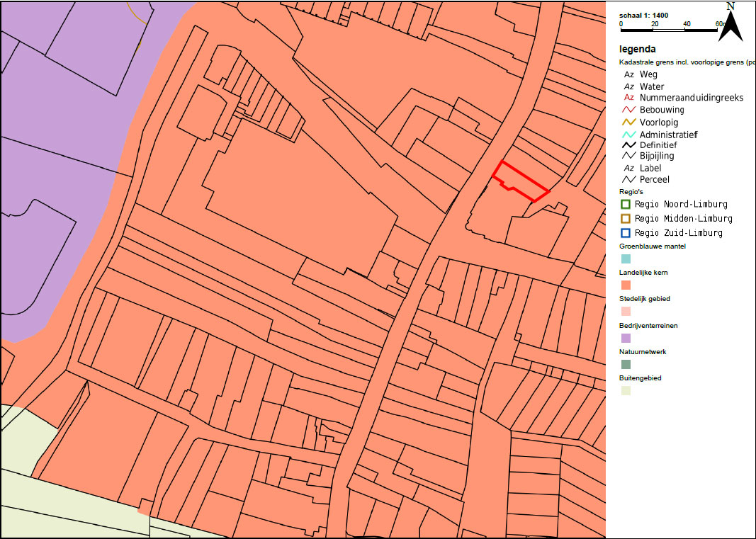Click the Perceel line symbol
The height and width of the screenshot is (539, 756).
tap(628, 179)
